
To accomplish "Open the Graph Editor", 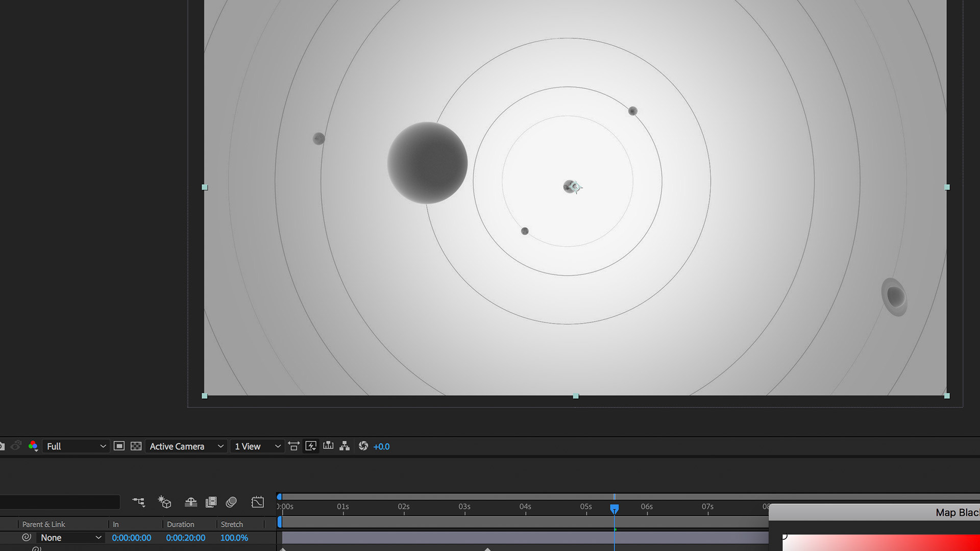I will (x=258, y=502).
